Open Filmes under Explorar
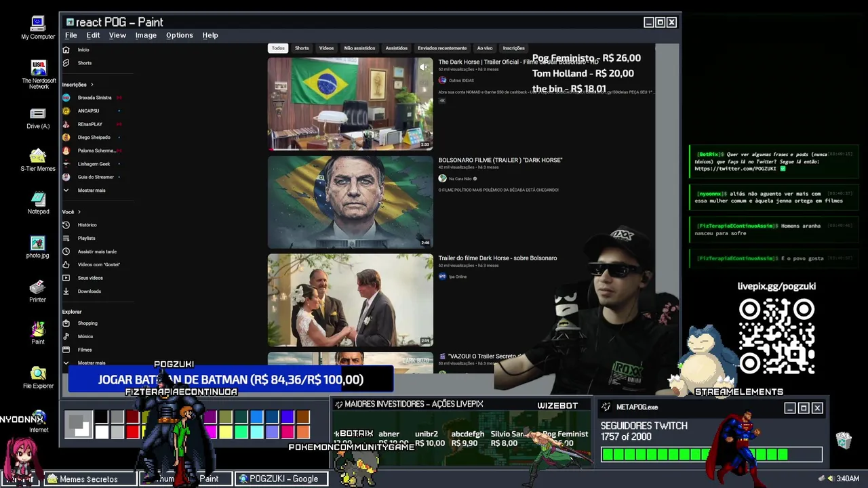This screenshot has height=488, width=868. (x=78, y=350)
